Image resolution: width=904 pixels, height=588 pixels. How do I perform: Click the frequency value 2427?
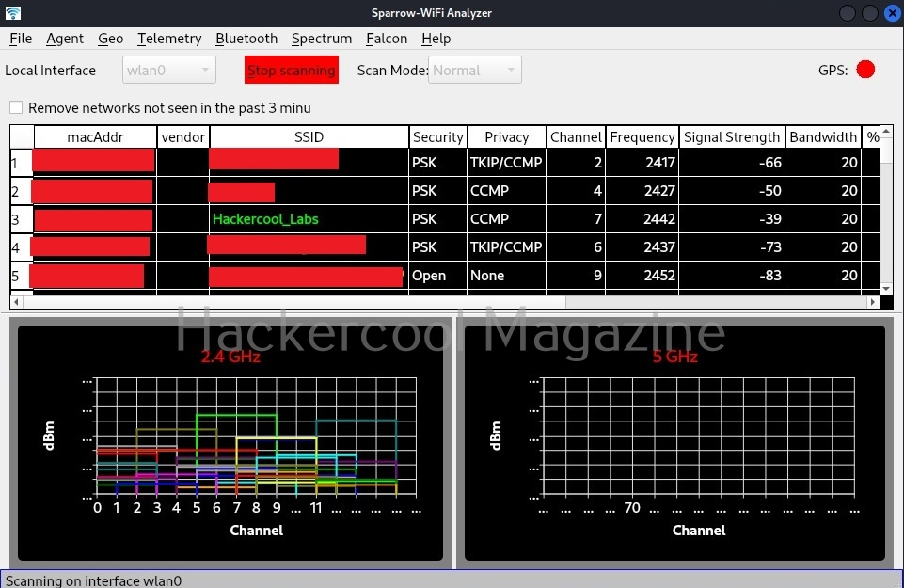659,191
